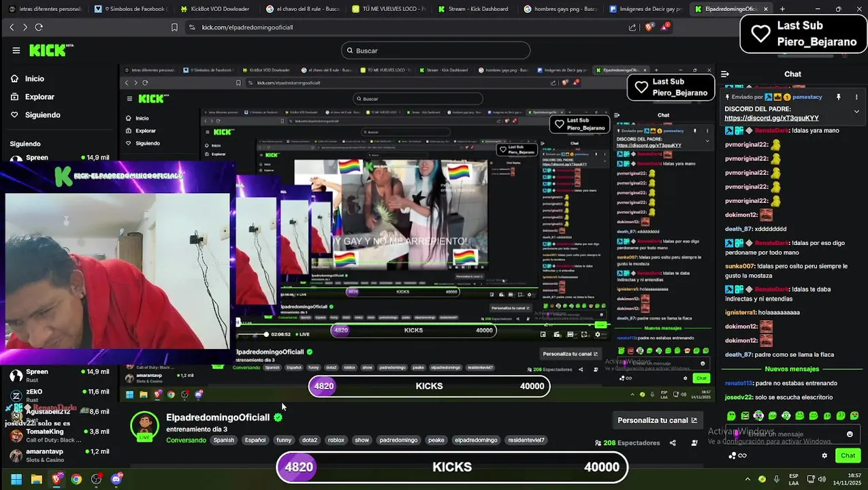Screen dimensions: 868x490
Task: Open chat settings gear icon
Action: pos(824,455)
